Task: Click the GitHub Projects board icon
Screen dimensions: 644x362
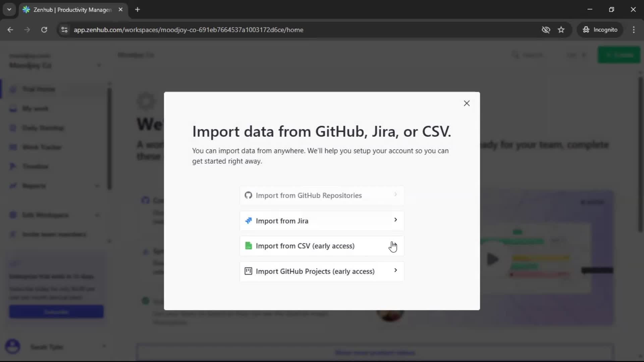Action: 248,271
